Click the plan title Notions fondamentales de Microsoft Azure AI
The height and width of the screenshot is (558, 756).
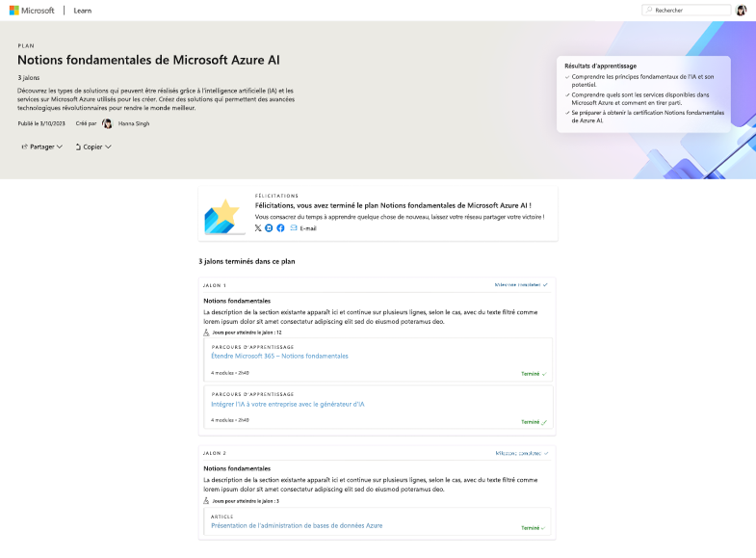148,60
